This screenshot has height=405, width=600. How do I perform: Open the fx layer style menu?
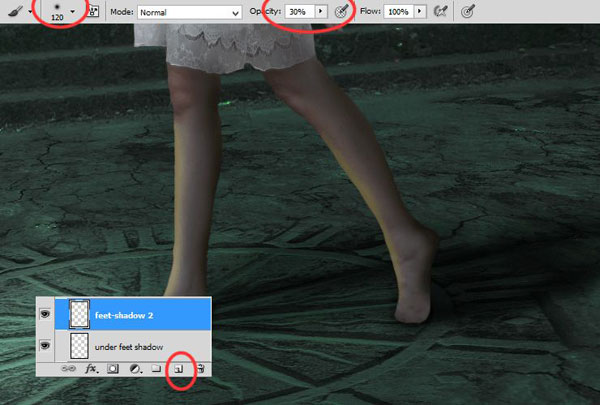(x=91, y=369)
